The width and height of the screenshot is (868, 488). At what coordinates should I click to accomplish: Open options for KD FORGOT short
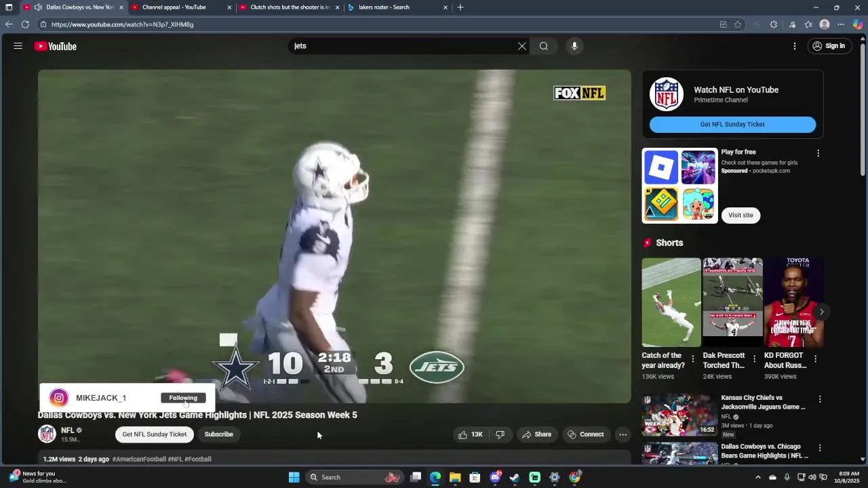pos(815,359)
